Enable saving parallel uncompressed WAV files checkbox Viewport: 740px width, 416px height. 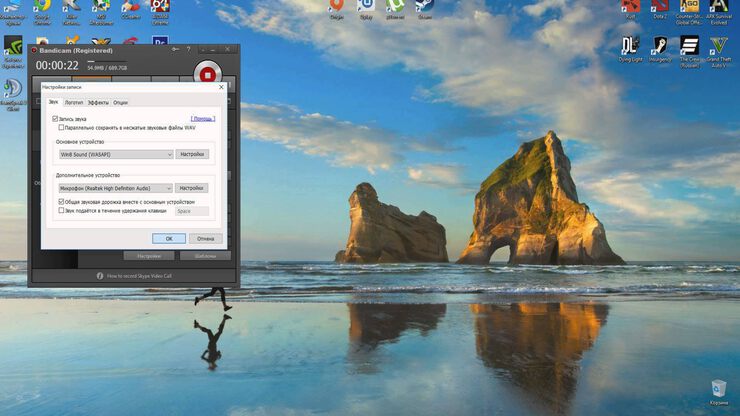coord(61,127)
